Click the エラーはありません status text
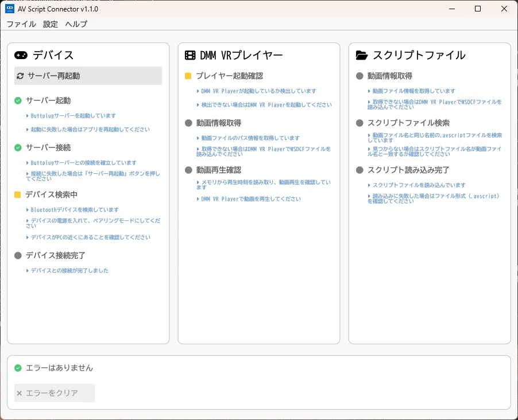Image resolution: width=518 pixels, height=420 pixels. (x=60, y=368)
